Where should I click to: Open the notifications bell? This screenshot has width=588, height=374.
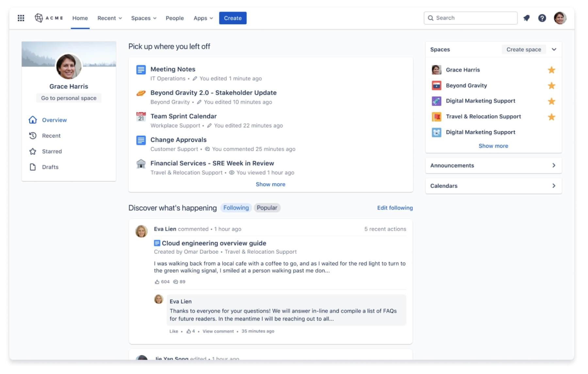pos(527,18)
